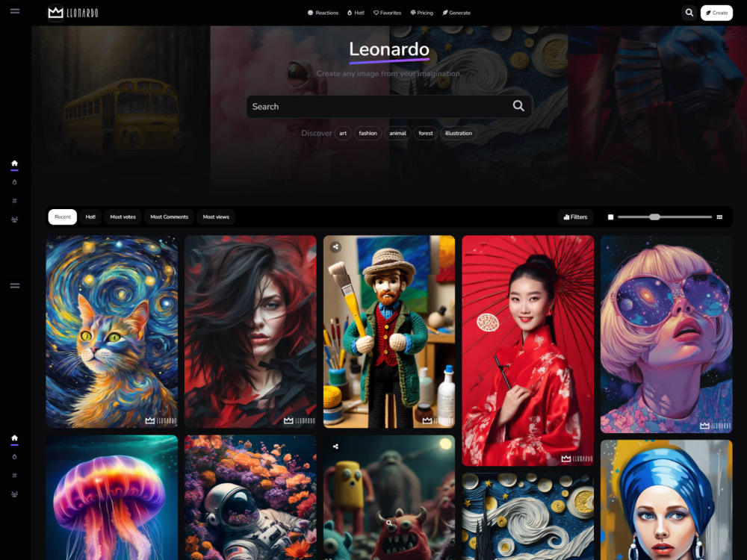Open the crocheted painter doll image

(x=388, y=332)
